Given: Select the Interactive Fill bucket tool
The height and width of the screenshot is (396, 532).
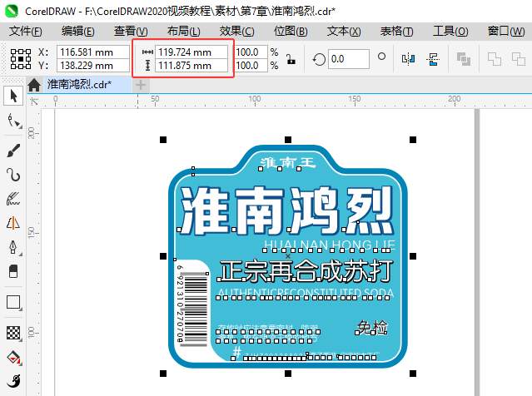Looking at the screenshot, I should pyautogui.click(x=14, y=358).
